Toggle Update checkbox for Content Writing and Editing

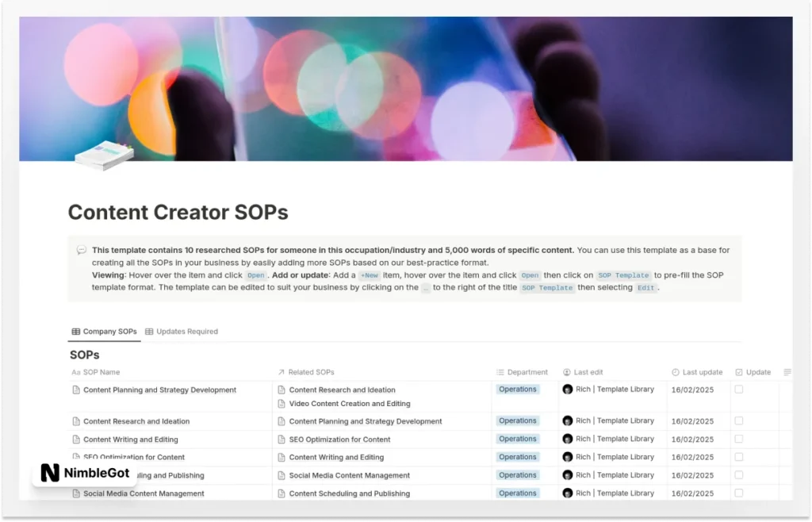pyautogui.click(x=739, y=439)
